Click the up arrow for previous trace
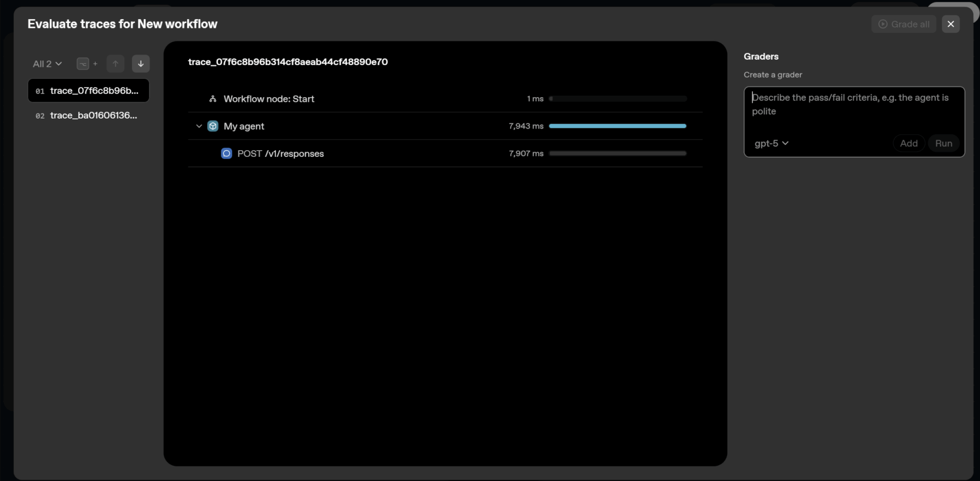The height and width of the screenshot is (481, 980). (115, 64)
